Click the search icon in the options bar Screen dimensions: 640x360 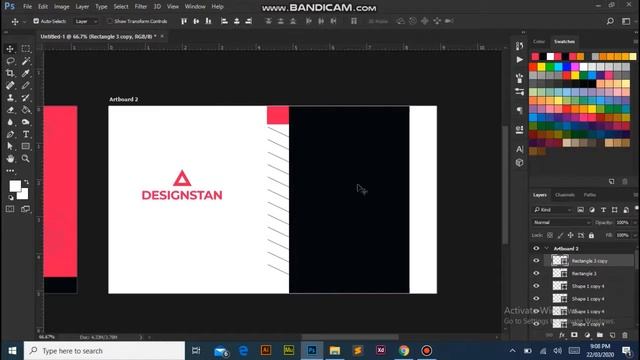(610, 21)
